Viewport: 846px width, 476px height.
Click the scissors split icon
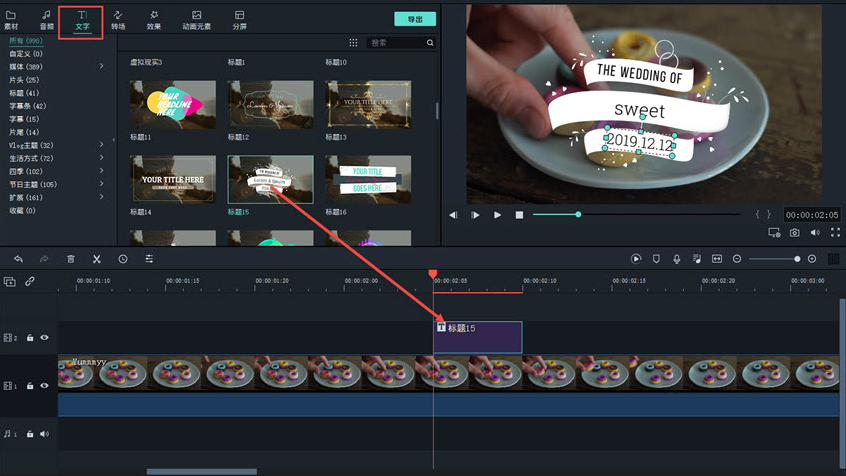[97, 259]
